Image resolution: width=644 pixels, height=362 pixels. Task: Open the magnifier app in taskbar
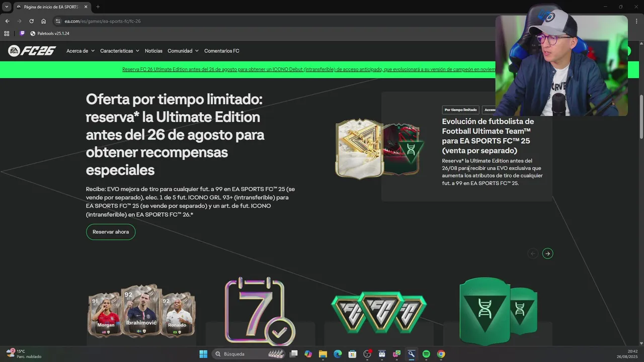pyautogui.click(x=411, y=354)
